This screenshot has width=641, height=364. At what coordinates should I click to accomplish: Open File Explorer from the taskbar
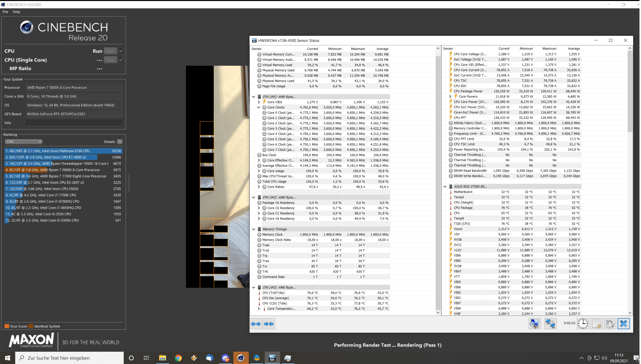click(x=162, y=358)
